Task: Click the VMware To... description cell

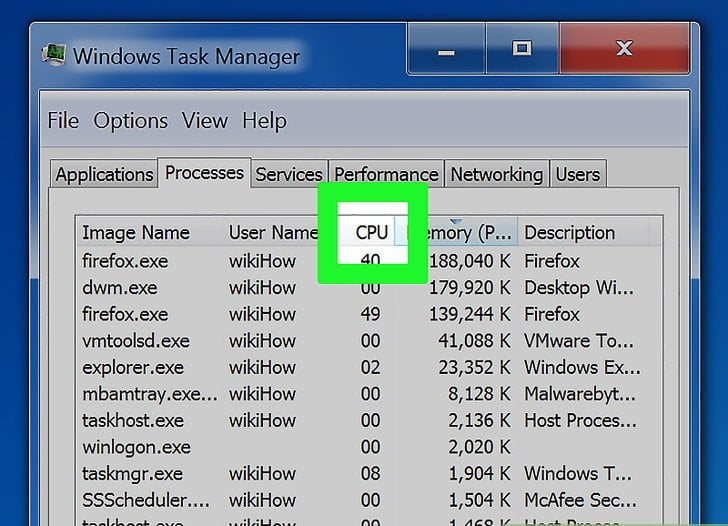Action: (x=578, y=341)
